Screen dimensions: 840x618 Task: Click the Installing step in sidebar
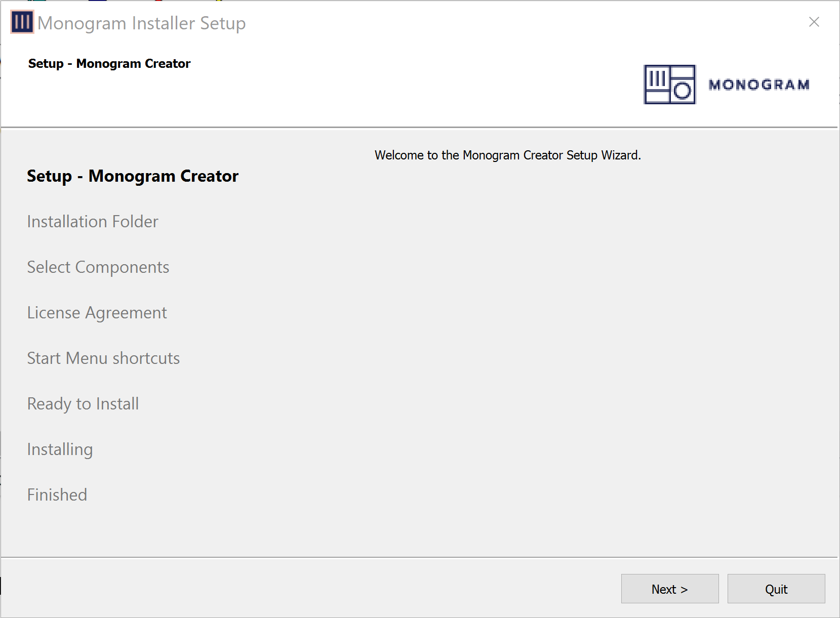tap(60, 449)
